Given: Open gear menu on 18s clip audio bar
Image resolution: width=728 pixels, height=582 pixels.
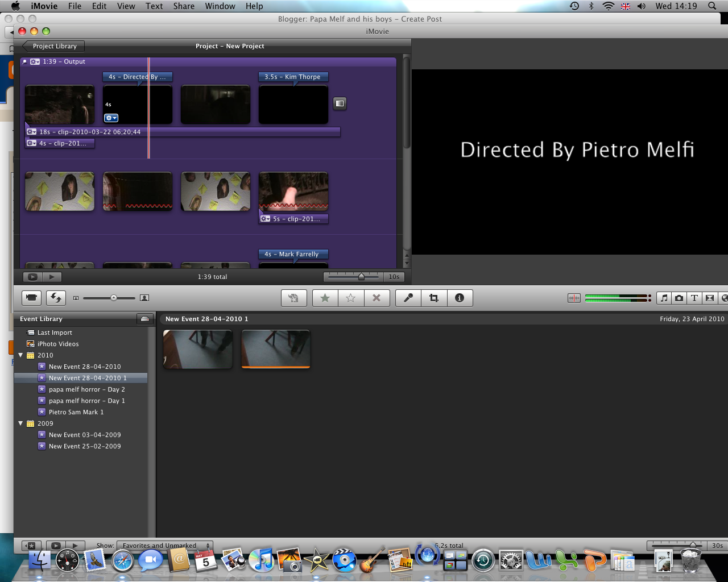Looking at the screenshot, I should coord(32,132).
